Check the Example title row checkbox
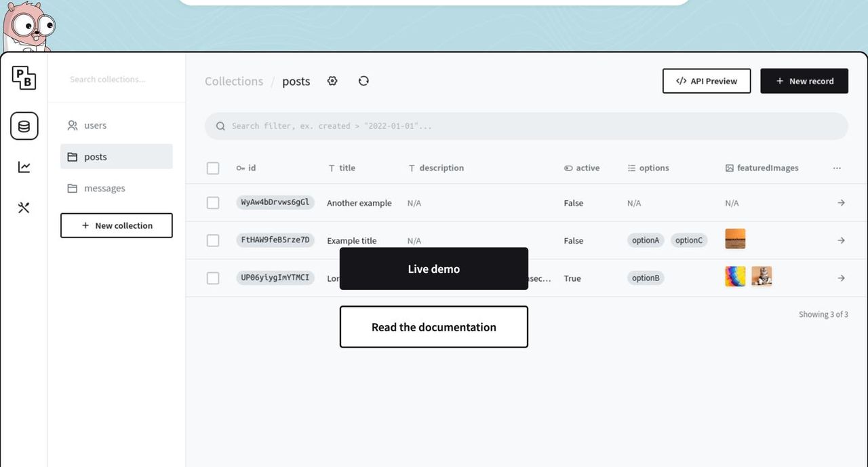Viewport: 868px width, 467px height. pos(213,240)
